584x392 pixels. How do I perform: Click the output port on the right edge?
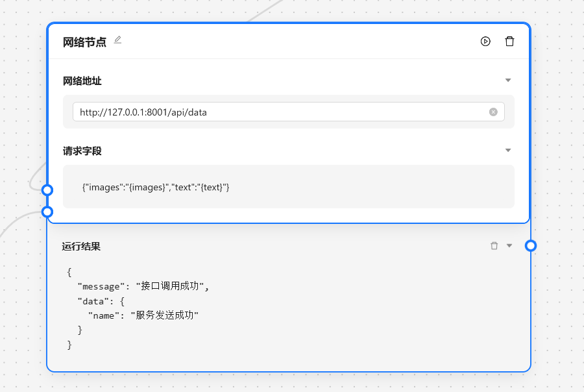[531, 245]
